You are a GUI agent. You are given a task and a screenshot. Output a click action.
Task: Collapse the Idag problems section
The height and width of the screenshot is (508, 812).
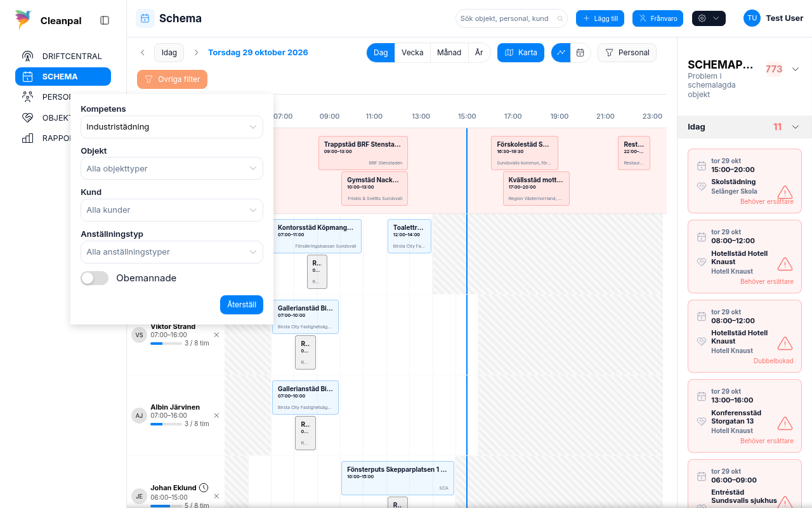796,127
